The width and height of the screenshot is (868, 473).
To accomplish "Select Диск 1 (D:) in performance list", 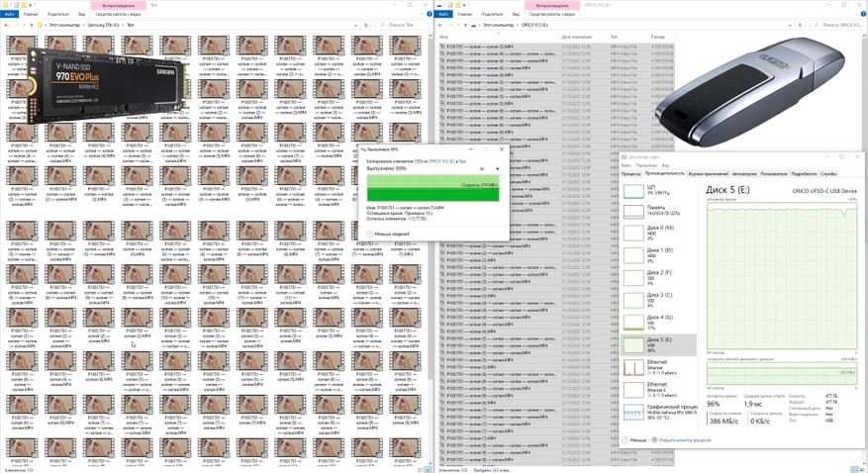I will click(x=658, y=254).
